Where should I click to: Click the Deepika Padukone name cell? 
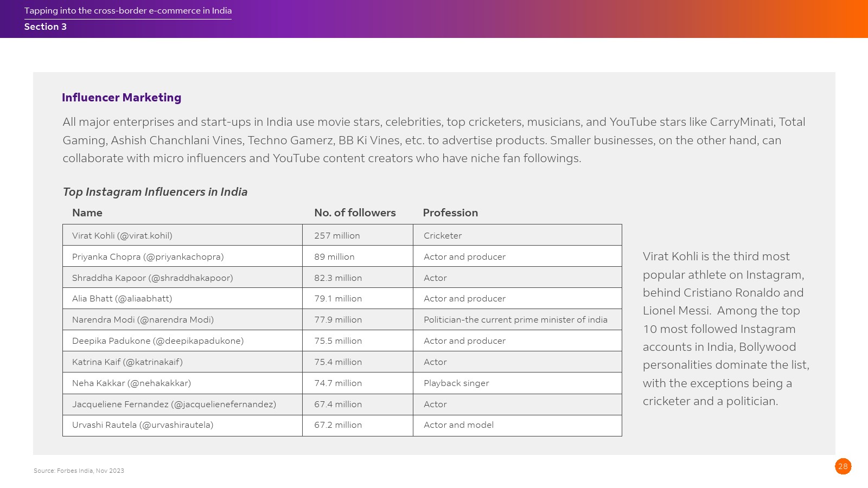158,341
